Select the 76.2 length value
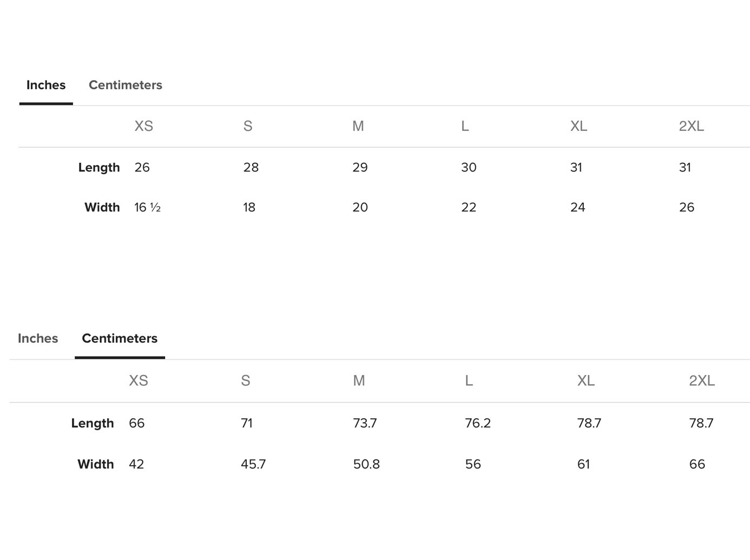The width and height of the screenshot is (750, 560). point(478,423)
